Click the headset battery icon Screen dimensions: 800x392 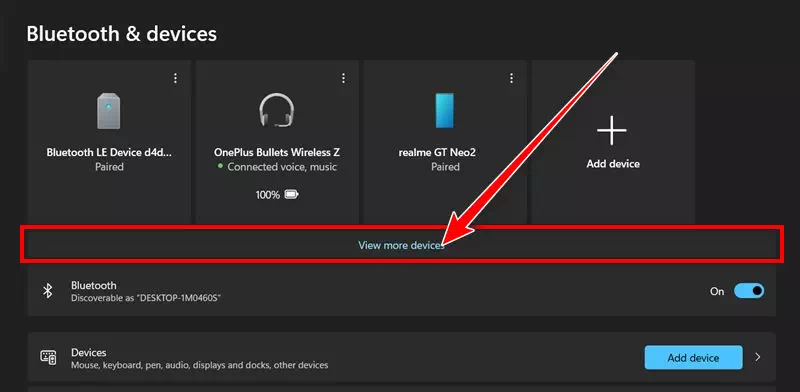[x=291, y=194]
